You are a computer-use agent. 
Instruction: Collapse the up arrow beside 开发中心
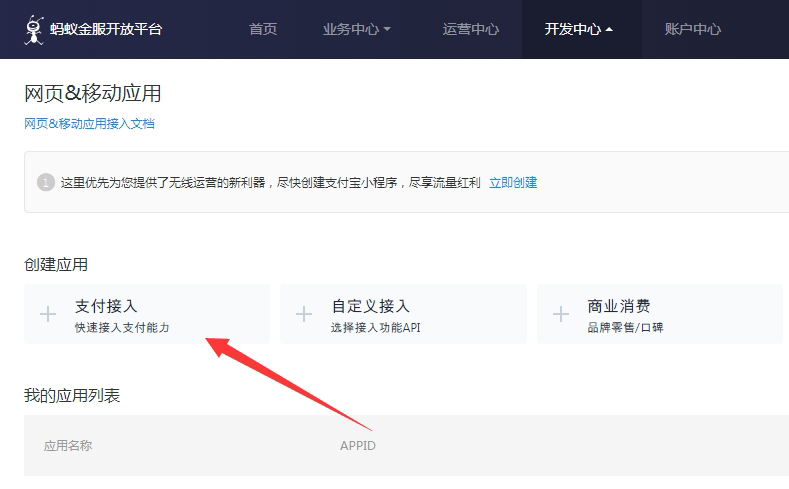click(609, 30)
